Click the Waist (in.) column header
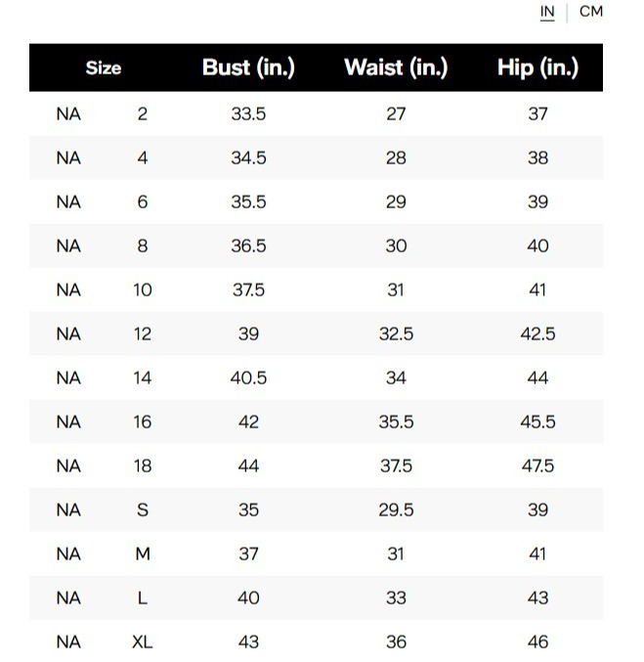This screenshot has height=662, width=644. click(x=396, y=67)
